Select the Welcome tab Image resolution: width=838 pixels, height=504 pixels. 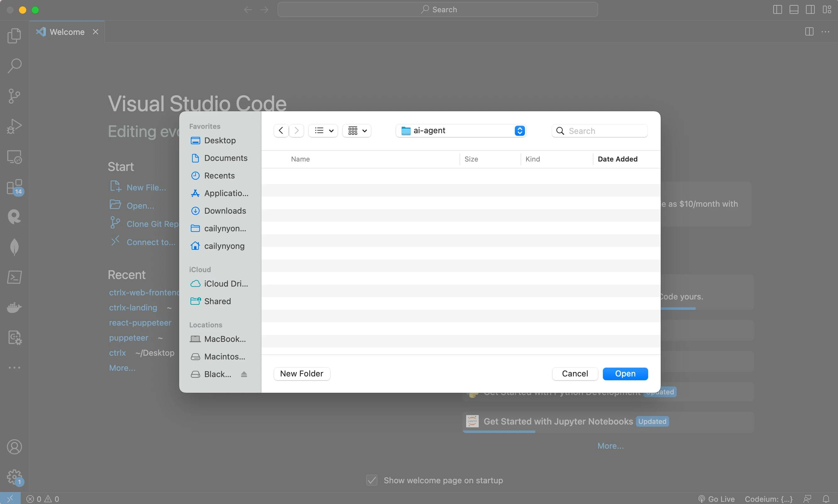(x=67, y=32)
